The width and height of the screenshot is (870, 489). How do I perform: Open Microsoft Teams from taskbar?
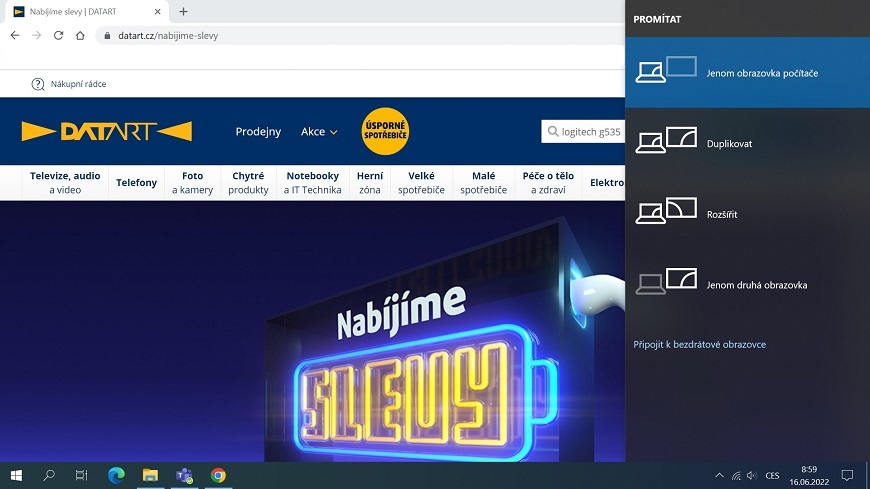pyautogui.click(x=184, y=475)
